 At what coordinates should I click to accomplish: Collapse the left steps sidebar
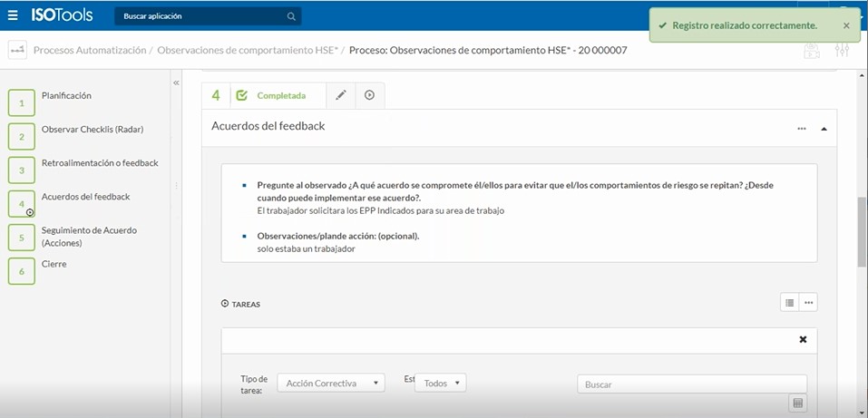(176, 83)
